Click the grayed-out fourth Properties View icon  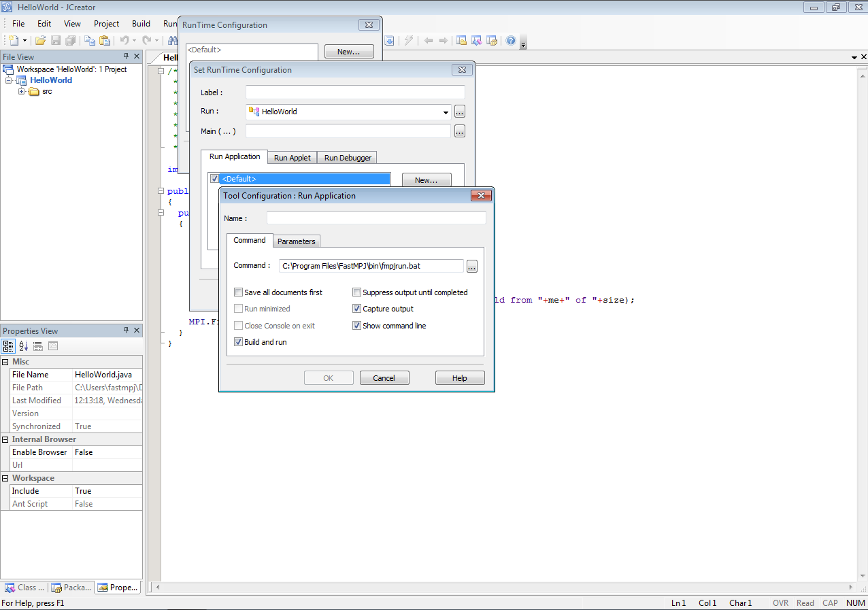coord(53,346)
